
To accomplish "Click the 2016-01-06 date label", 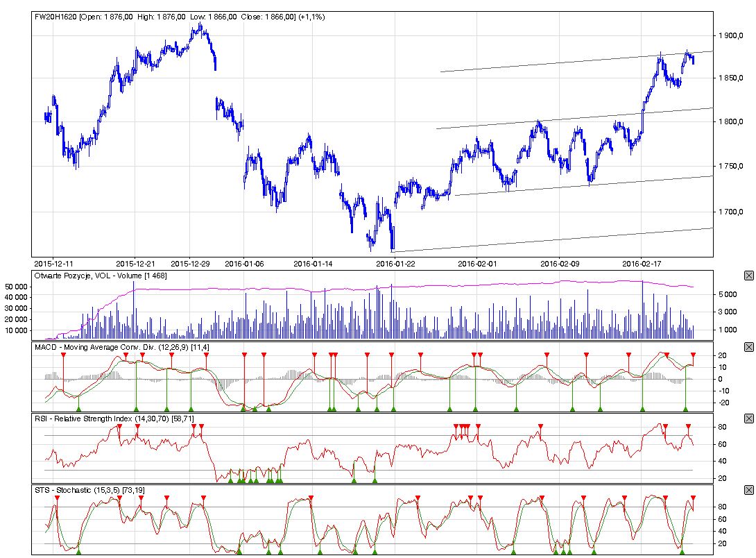I will coord(244,264).
